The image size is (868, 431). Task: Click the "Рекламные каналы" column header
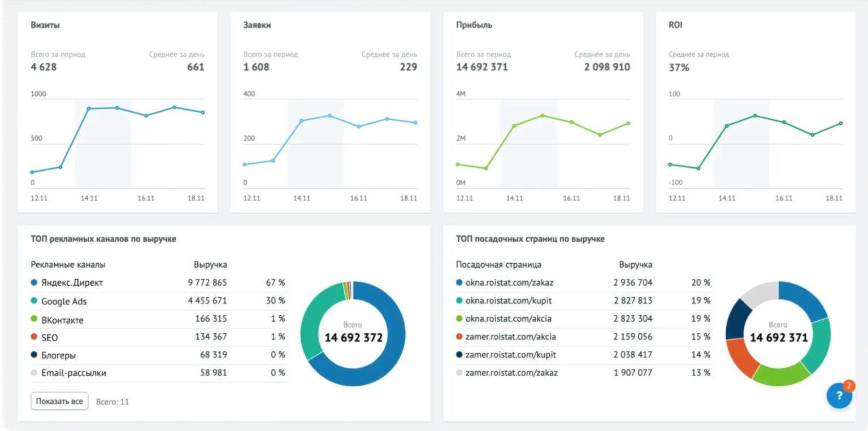click(68, 264)
